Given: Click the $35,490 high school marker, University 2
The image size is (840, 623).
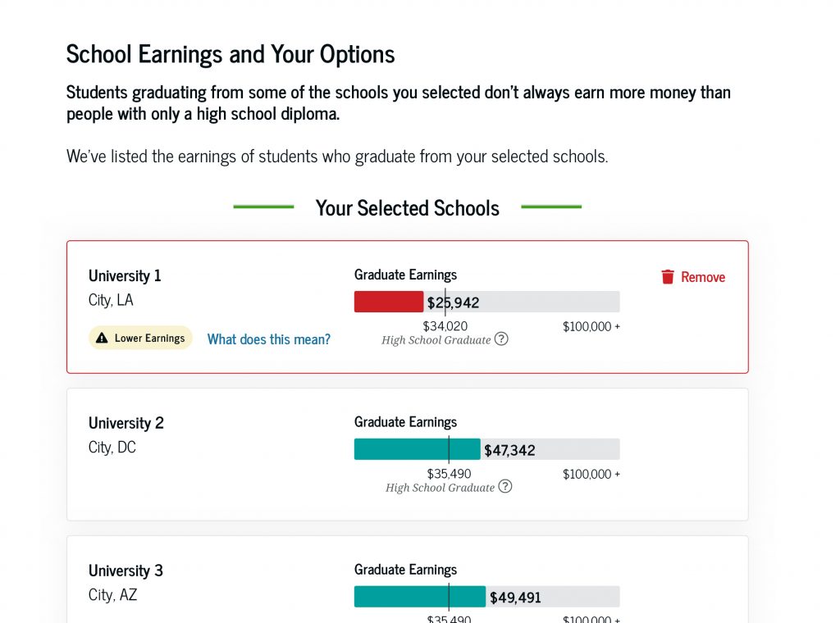Looking at the screenshot, I should click(449, 474).
